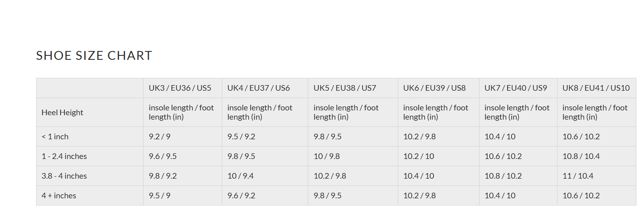Select the 10.8 / 10.2 cell under UK7
The height and width of the screenshot is (224, 644).
(503, 176)
